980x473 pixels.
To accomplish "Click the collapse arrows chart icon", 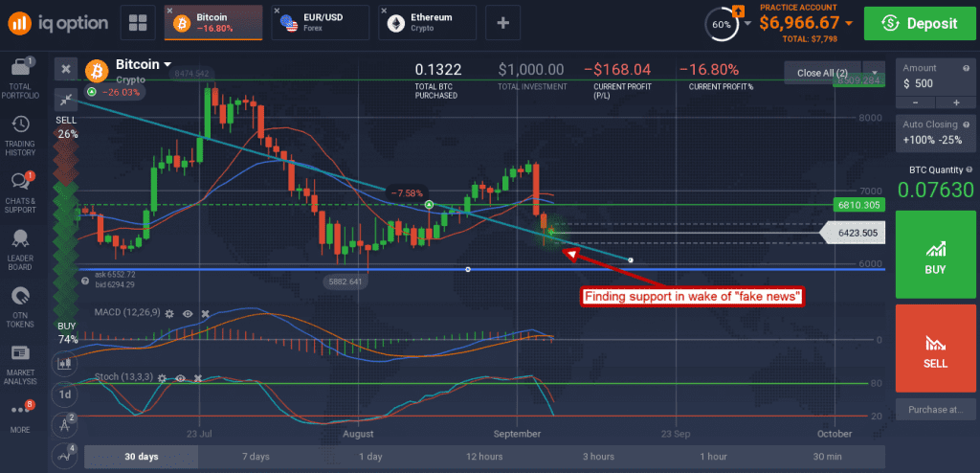I will click(x=65, y=100).
